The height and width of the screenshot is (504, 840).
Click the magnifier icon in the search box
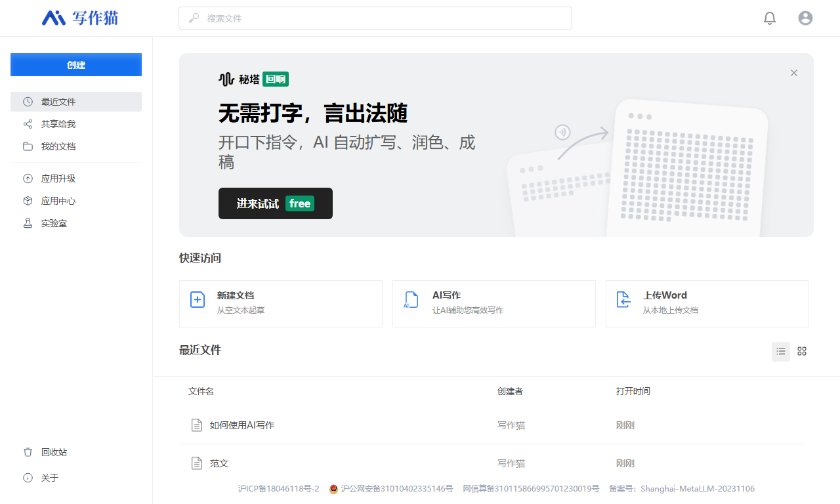[194, 18]
